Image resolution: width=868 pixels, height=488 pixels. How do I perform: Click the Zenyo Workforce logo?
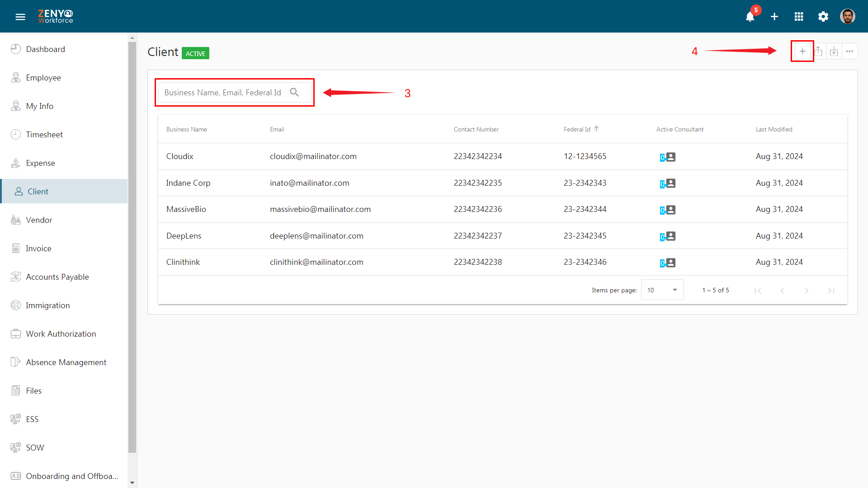56,16
